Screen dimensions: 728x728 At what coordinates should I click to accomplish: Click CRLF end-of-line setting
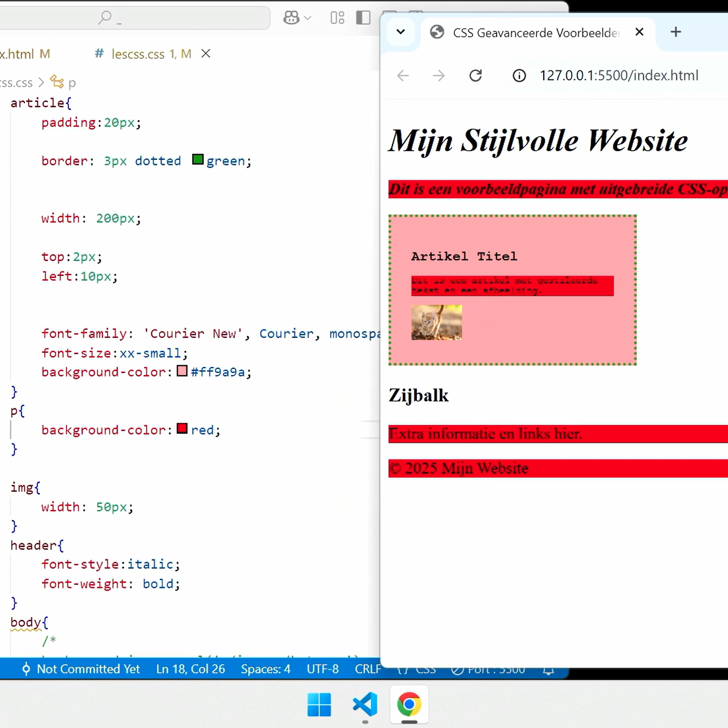[367, 669]
